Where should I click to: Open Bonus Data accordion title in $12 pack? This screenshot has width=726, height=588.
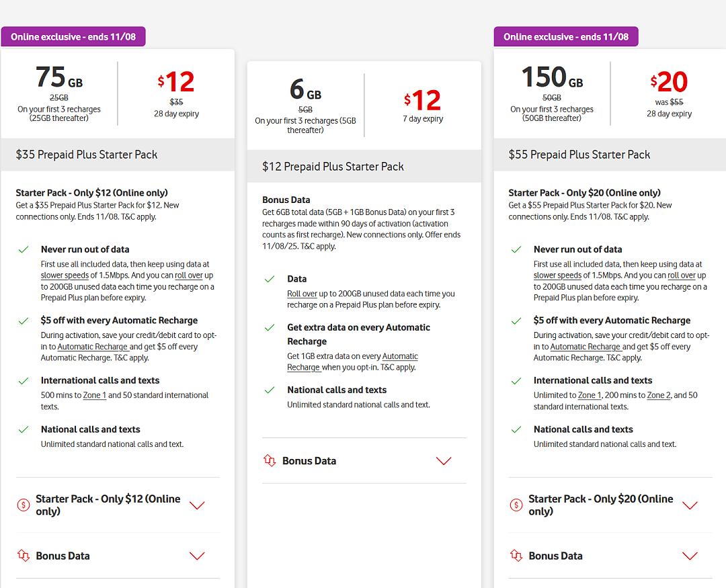click(x=309, y=461)
